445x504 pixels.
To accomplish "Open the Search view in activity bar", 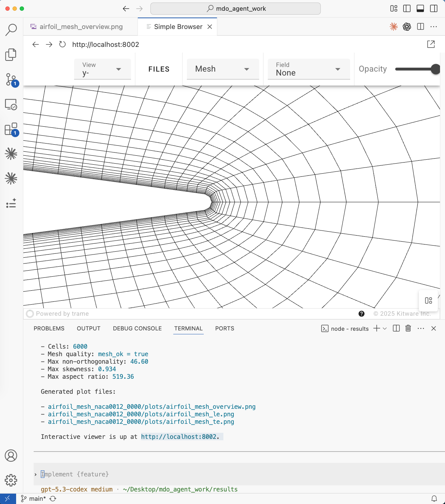I will coord(11,30).
